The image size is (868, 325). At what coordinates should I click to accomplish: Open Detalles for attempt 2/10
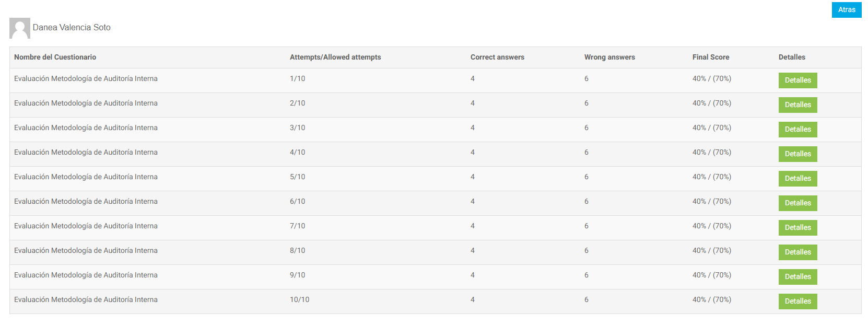tap(797, 105)
